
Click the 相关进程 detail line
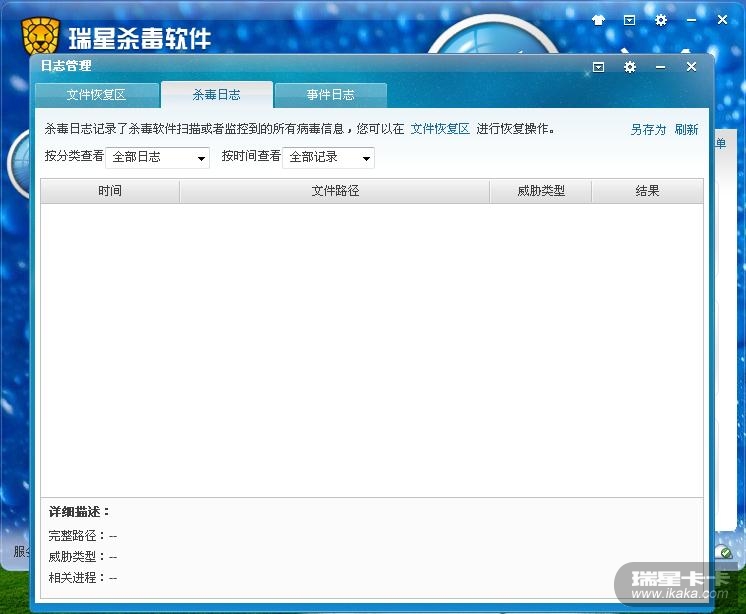tap(83, 578)
